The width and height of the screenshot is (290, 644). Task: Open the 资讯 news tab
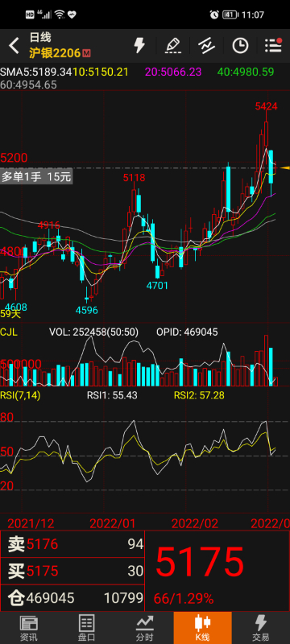[29, 628]
